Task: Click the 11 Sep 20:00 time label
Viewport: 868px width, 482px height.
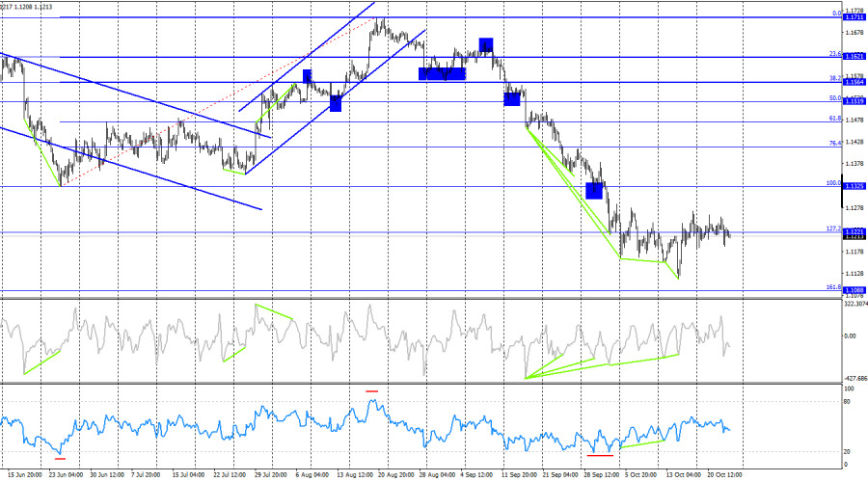Action: click(519, 475)
